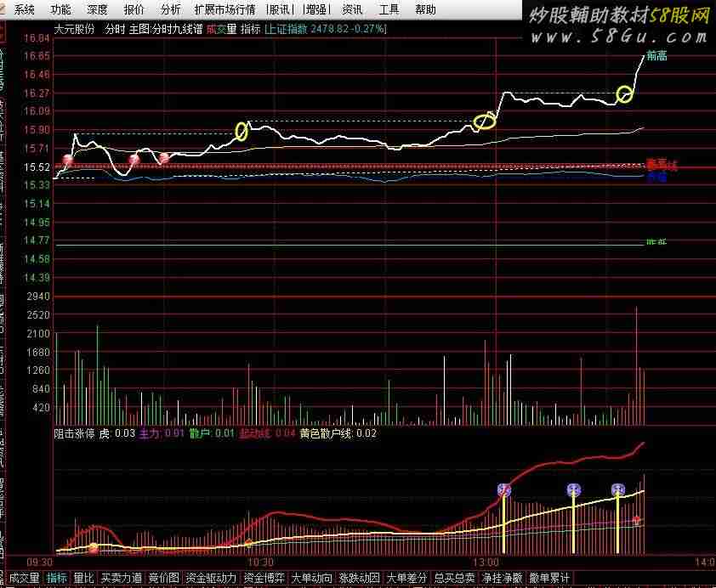Click the 15.52 price axis label
The height and width of the screenshot is (588, 716).
click(37, 167)
